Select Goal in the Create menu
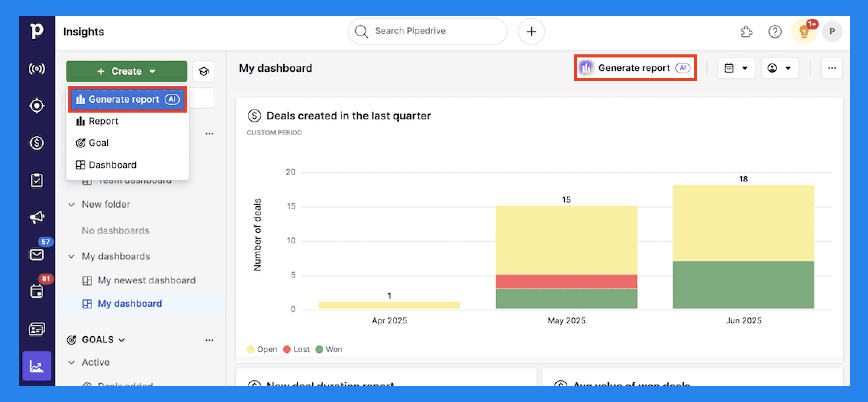868x402 pixels. [128, 143]
